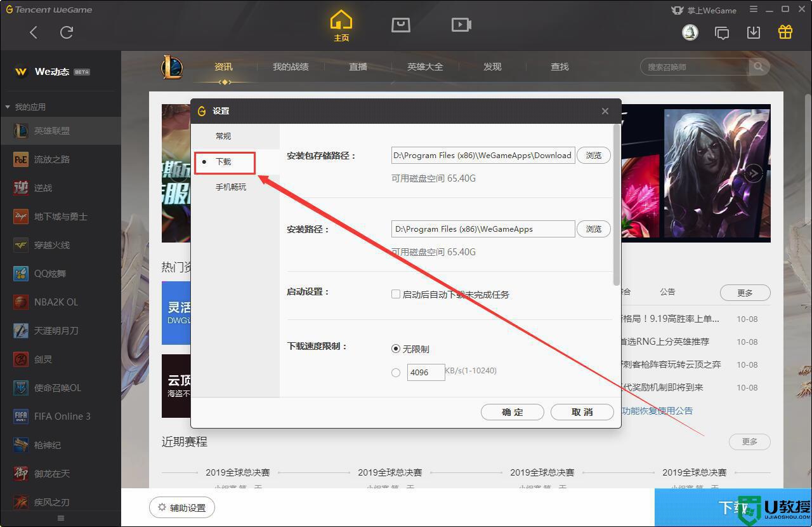Image resolution: width=812 pixels, height=527 pixels.
Task: Click 更多 in the 近期赛程 section
Action: pos(750,442)
